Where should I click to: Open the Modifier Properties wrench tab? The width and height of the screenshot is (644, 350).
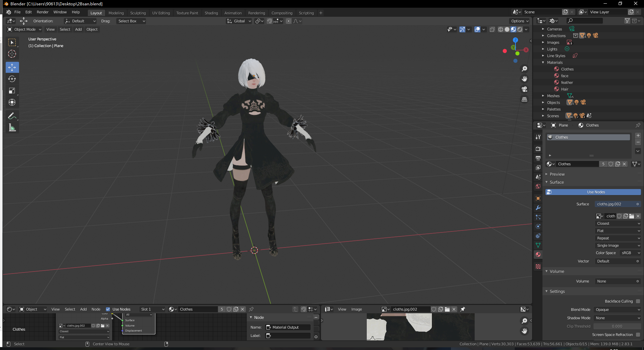point(538,208)
